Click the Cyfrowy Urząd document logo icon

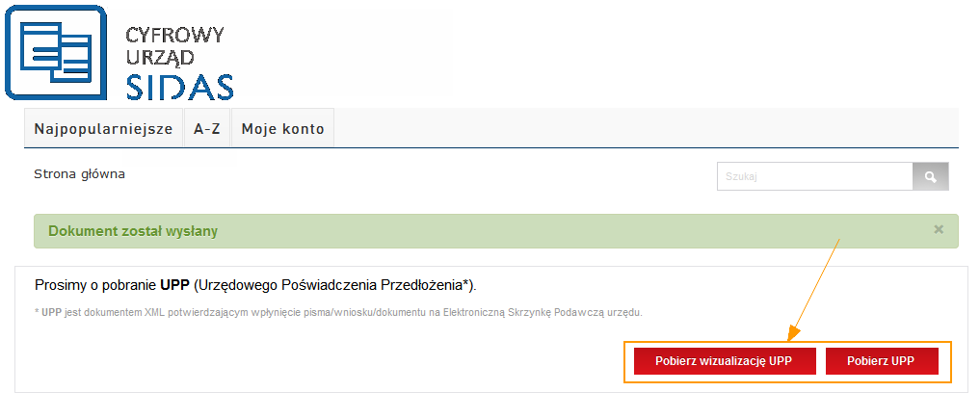55,51
